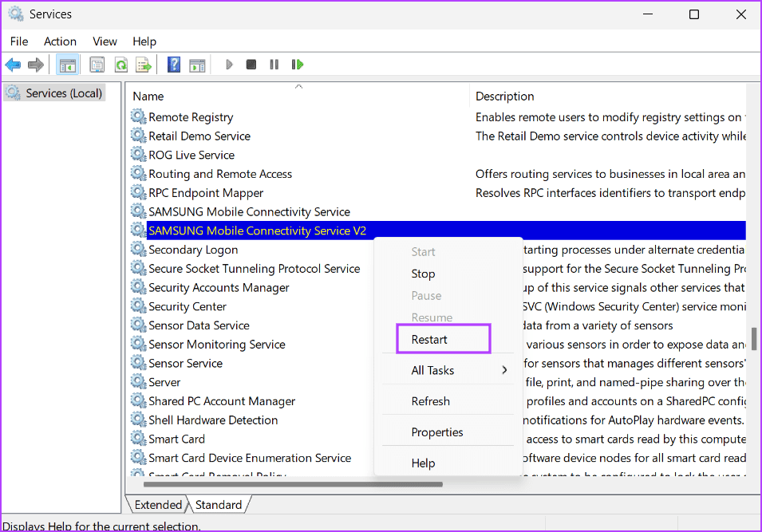The height and width of the screenshot is (532, 762).
Task: Click gear icon beside ROG Live Service
Action: pyautogui.click(x=139, y=155)
